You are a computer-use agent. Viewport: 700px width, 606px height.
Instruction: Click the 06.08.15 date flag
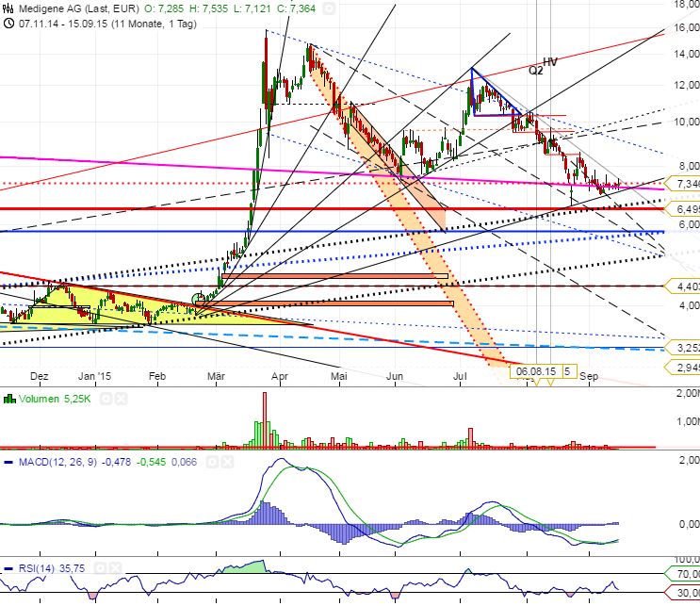point(536,371)
